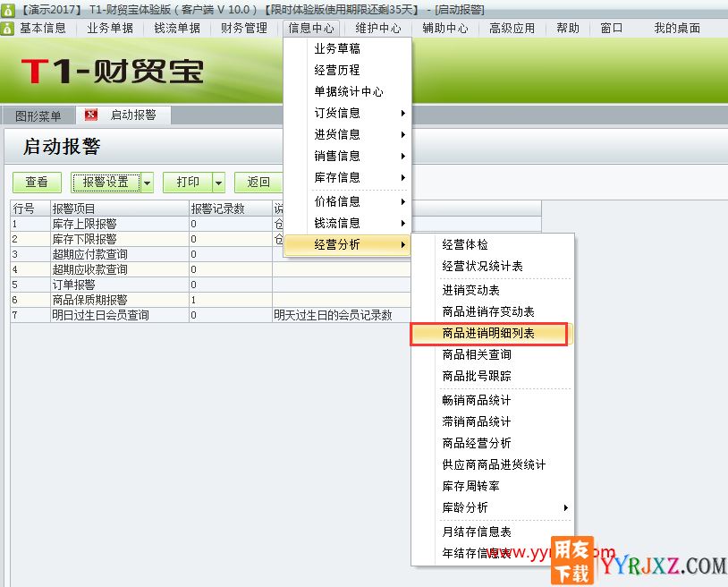
Task: Click the 报警记录数 column header
Action: click(231, 208)
